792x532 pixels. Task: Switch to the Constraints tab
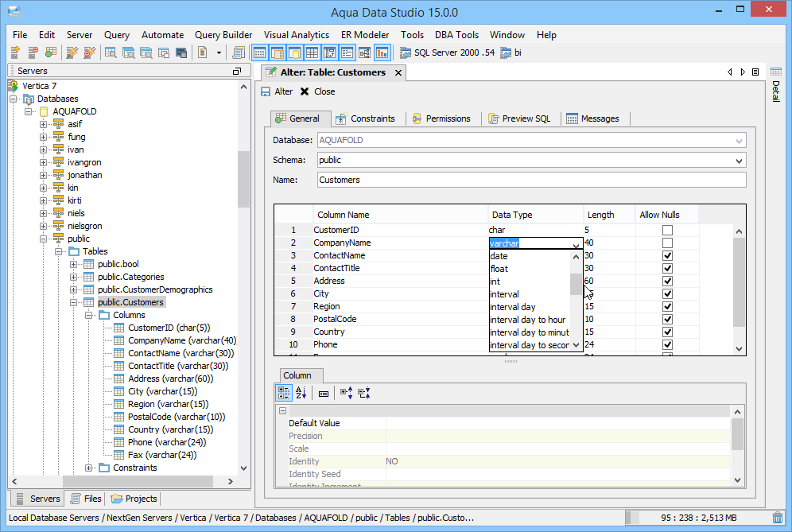[x=365, y=118]
